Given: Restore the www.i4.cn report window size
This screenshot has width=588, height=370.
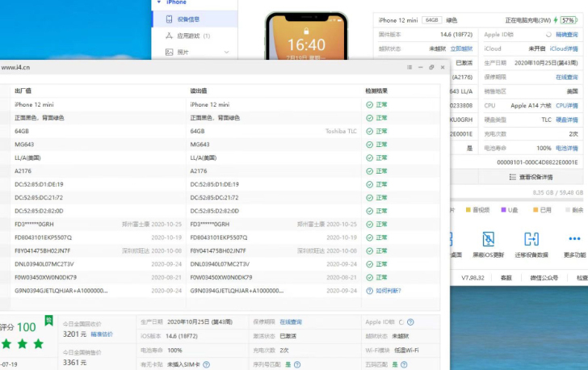Looking at the screenshot, I should [x=431, y=68].
